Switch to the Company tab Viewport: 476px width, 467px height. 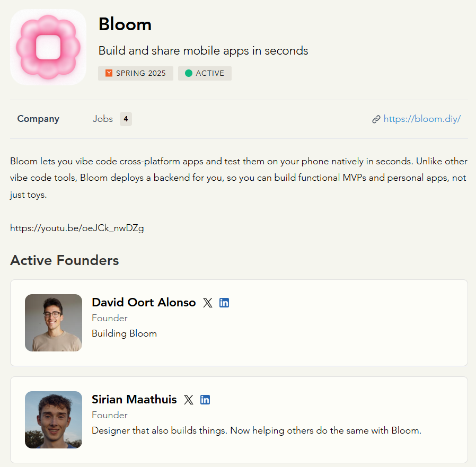[x=38, y=119]
